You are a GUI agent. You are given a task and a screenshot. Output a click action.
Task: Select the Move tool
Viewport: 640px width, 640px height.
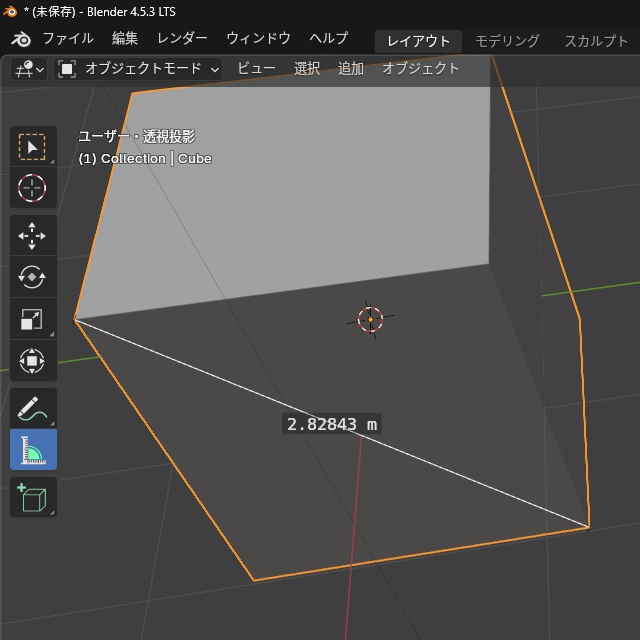pyautogui.click(x=33, y=236)
